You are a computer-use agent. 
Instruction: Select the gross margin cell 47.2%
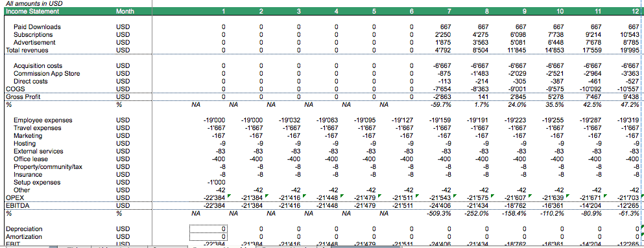coord(630,104)
